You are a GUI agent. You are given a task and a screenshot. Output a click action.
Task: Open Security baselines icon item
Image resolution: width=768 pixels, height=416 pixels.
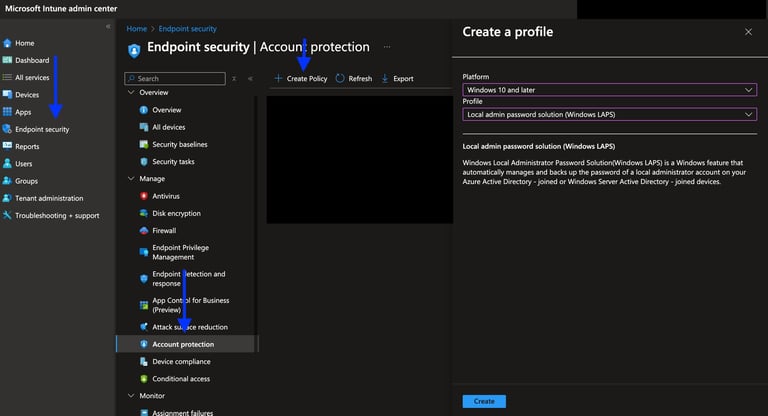point(144,144)
